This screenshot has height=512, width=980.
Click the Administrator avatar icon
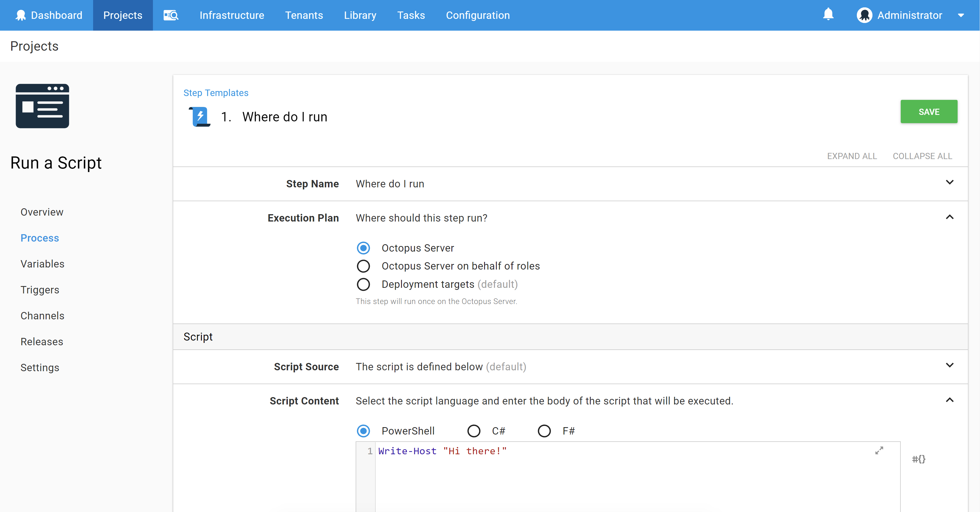click(864, 15)
